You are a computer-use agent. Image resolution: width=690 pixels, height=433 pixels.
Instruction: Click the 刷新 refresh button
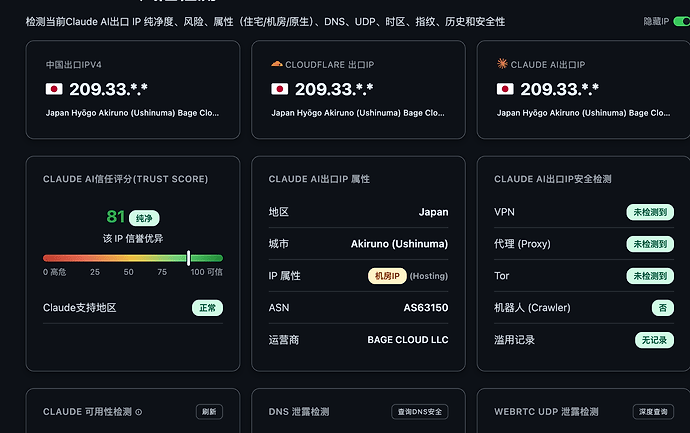tap(209, 412)
